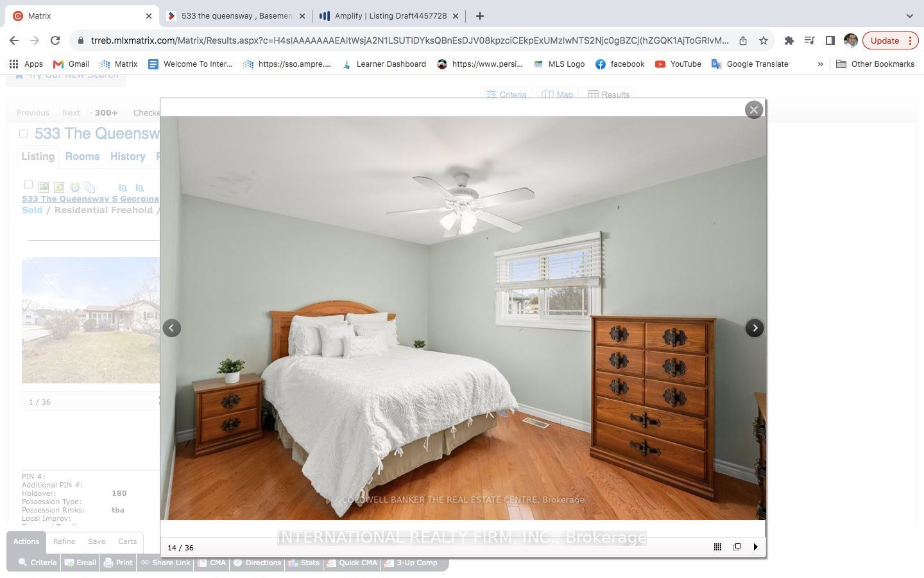The image size is (924, 578).
Task: Open the browser extensions menu
Action: tap(789, 40)
